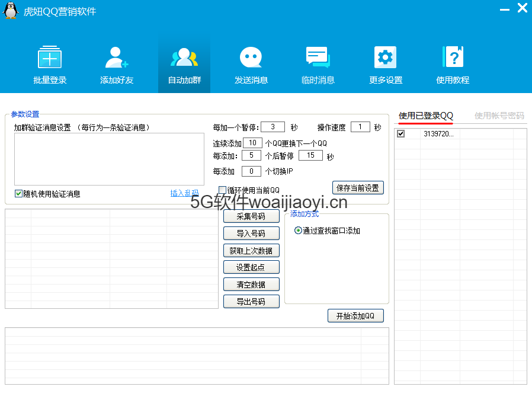Viewport: 532px width, 393px height.
Task: Uncheck the 3139720... QQ account row
Action: point(400,134)
